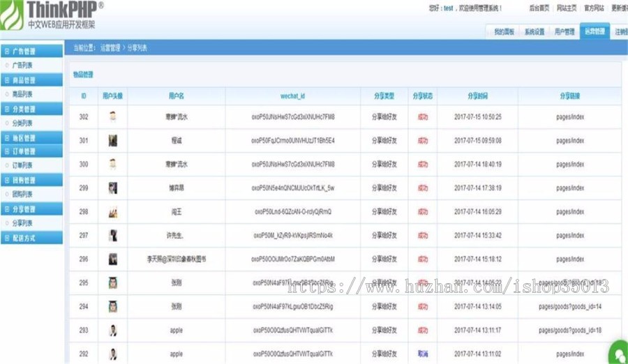The width and height of the screenshot is (628, 364).
Task: Open the avatar in row 302
Action: tap(113, 116)
